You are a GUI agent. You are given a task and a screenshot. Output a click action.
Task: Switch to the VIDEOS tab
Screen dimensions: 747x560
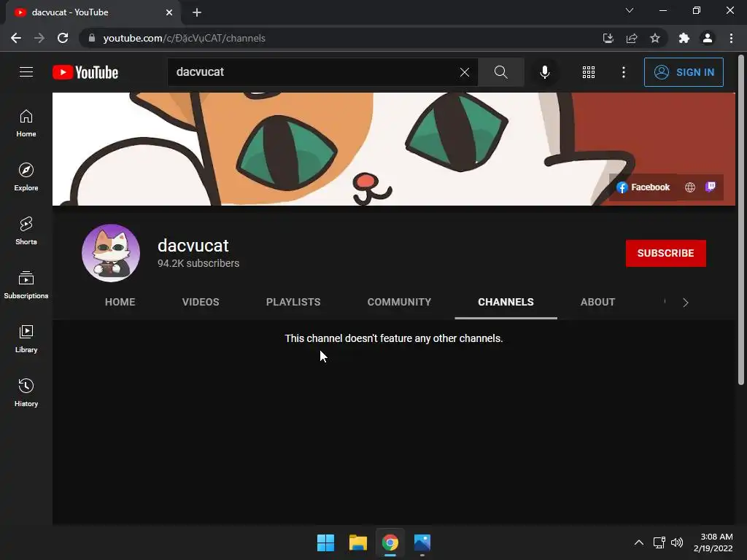(201, 302)
